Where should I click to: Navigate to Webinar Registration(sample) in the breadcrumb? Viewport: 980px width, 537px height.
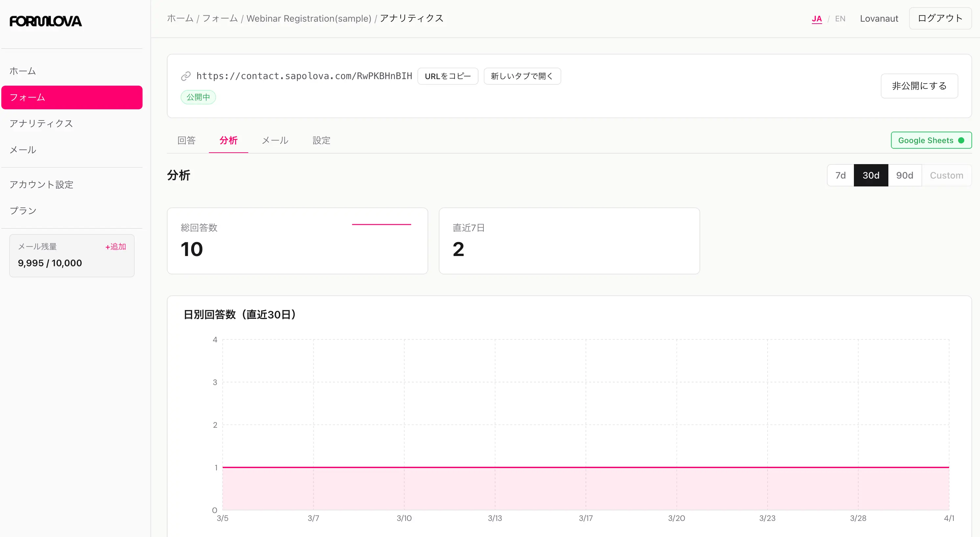pos(308,18)
